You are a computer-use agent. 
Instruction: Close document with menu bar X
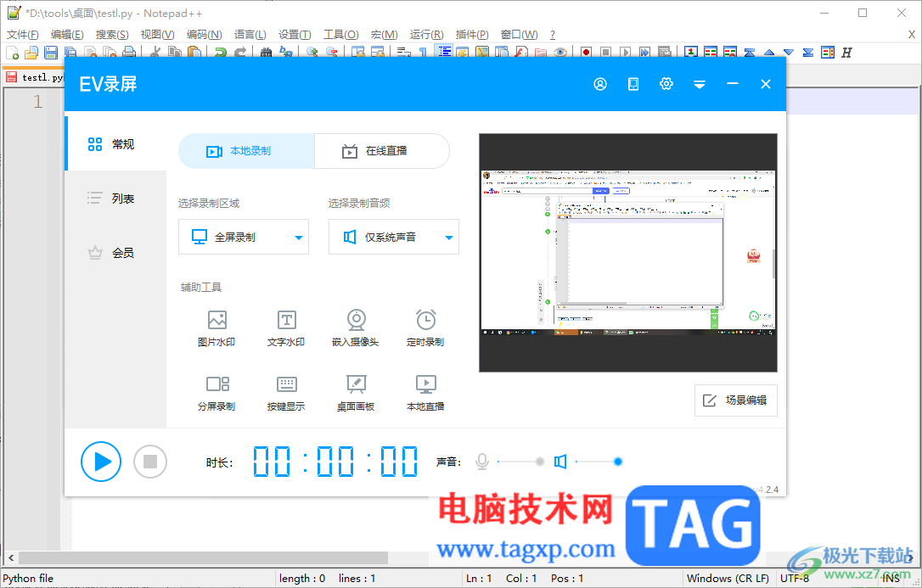tap(912, 35)
